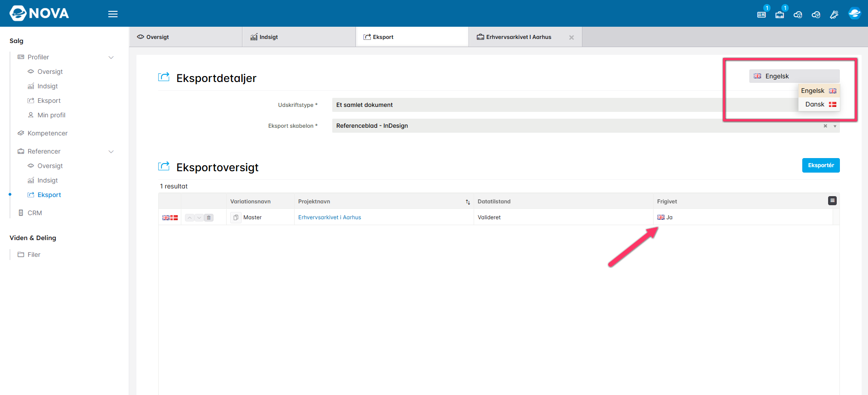Click the Eksportér button
The height and width of the screenshot is (395, 868).
821,165
